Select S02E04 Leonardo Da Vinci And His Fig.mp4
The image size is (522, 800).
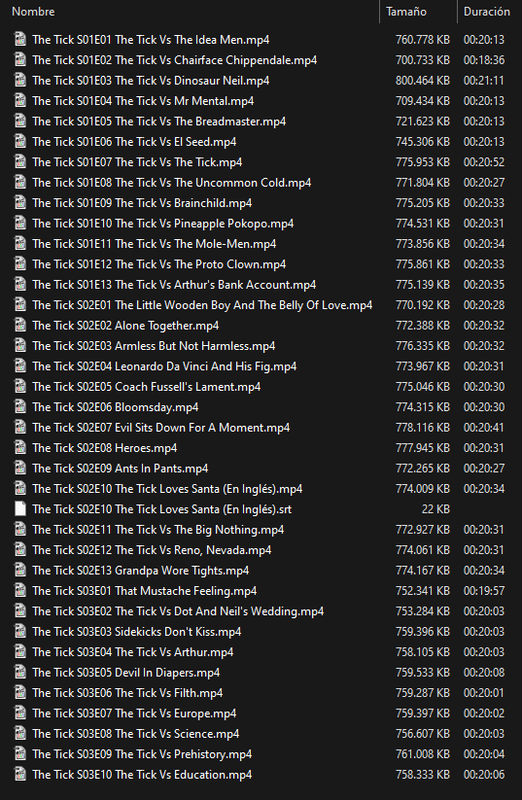(x=164, y=366)
